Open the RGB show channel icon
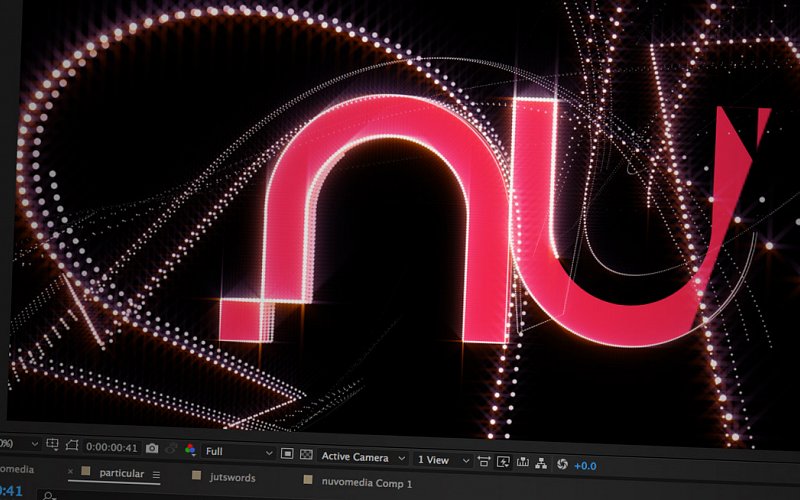The width and height of the screenshot is (800, 500). (x=190, y=449)
